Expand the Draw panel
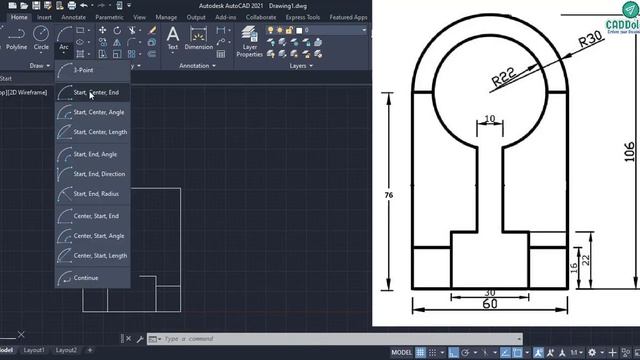Viewport: 640px width, 360px height. point(40,65)
